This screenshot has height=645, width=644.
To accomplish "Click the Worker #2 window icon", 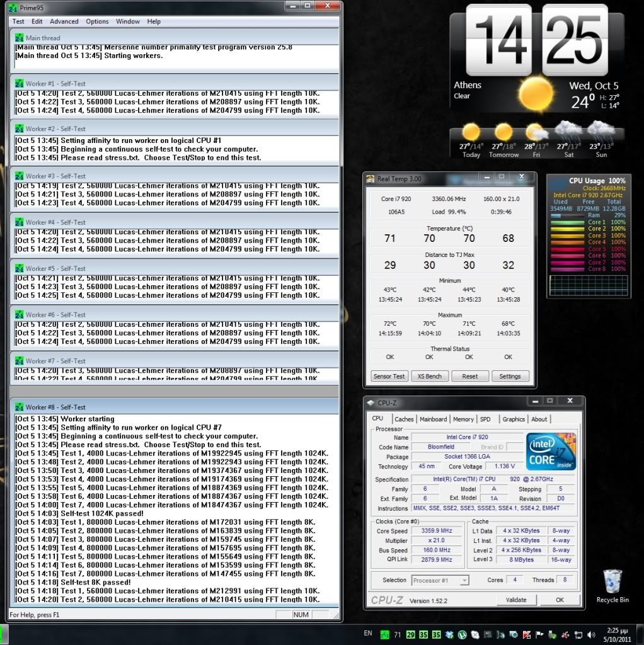I will tap(20, 128).
